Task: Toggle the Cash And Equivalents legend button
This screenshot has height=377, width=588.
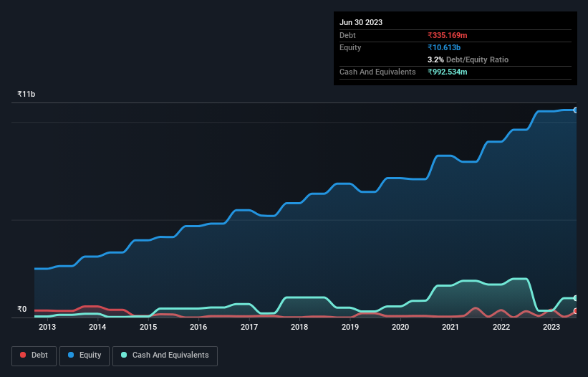Action: pos(165,355)
